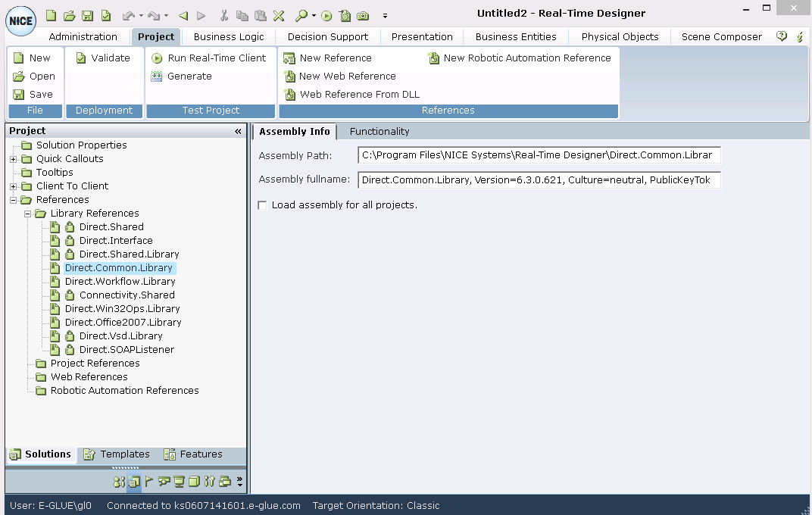Click the Save floppy disk icon in quick access toolbar
Image resolution: width=812 pixels, height=515 pixels.
pyautogui.click(x=88, y=16)
